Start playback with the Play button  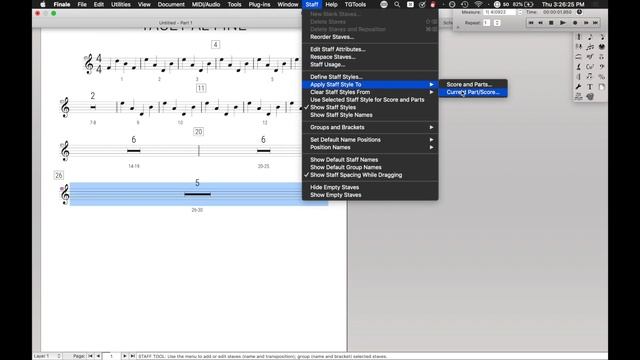pyautogui.click(x=563, y=23)
